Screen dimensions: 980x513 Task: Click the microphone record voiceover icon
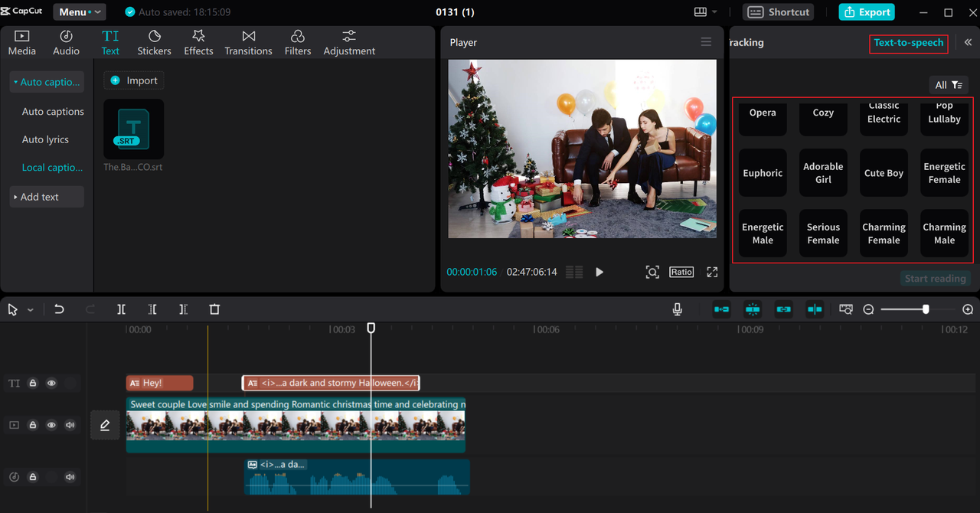pos(677,309)
